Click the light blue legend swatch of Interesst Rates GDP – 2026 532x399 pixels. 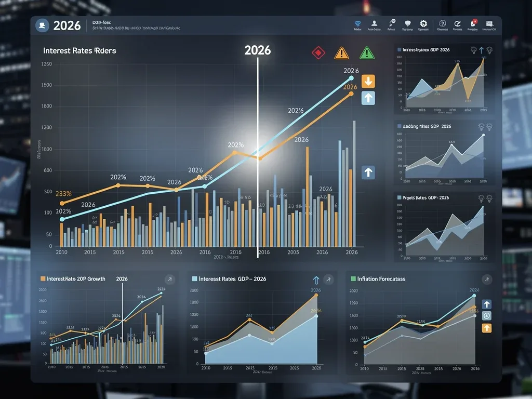click(x=194, y=279)
